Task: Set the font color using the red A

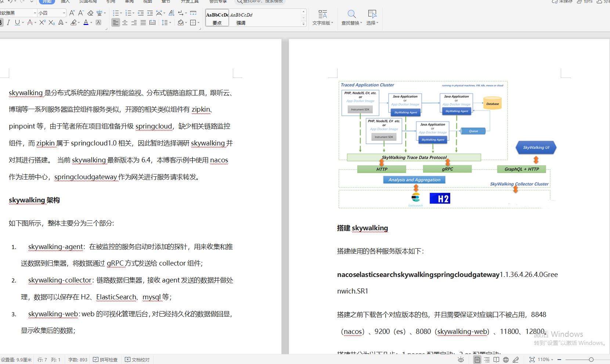Action: [x=86, y=23]
